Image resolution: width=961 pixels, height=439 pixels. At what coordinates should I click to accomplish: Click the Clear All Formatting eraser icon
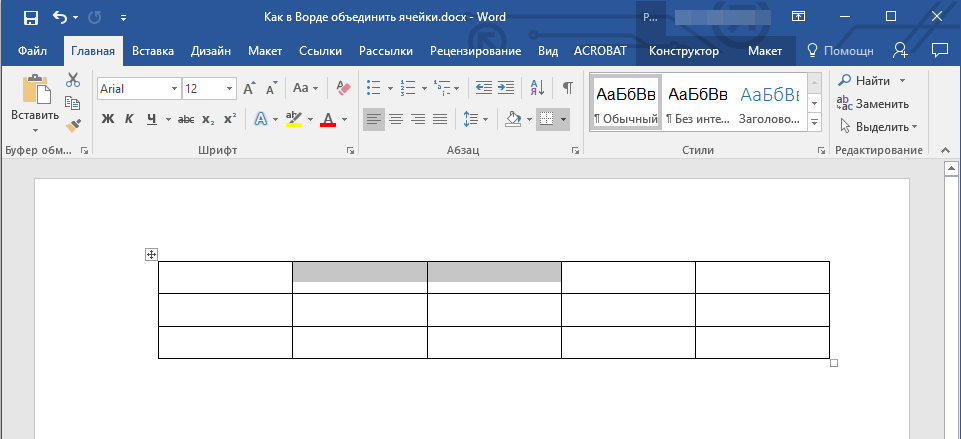coord(345,88)
